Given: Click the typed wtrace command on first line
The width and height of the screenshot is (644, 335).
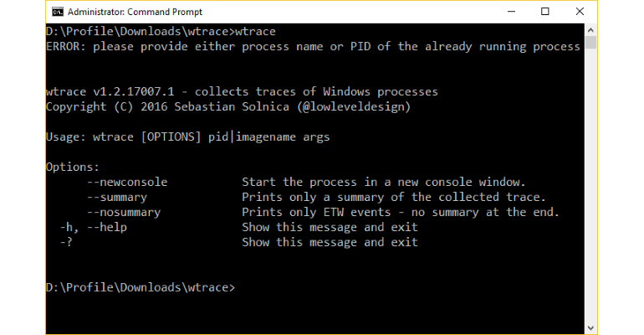Looking at the screenshot, I should (255, 32).
